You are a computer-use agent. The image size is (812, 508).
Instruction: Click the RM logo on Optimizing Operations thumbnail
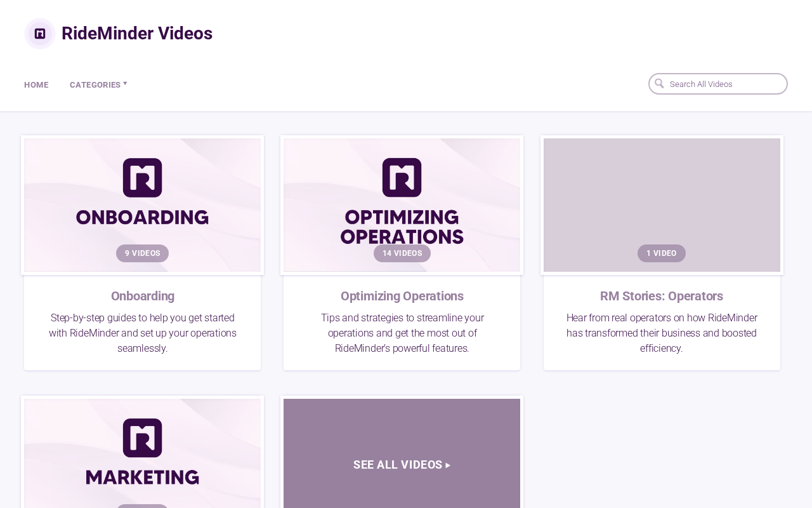click(402, 178)
